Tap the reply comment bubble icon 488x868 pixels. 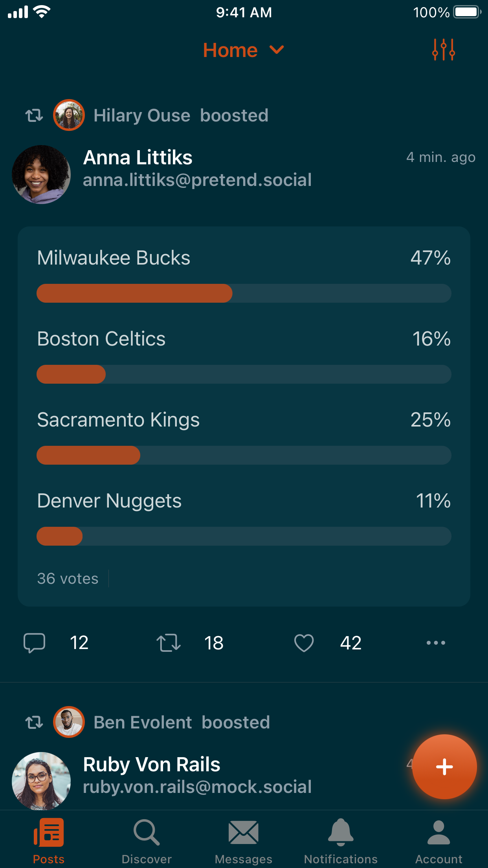click(x=35, y=643)
